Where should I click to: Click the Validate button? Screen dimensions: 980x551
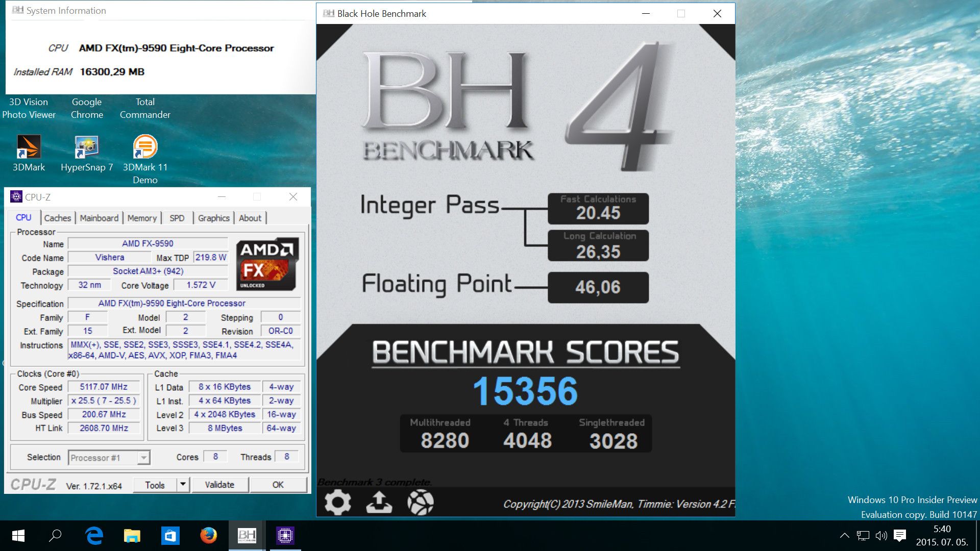coord(220,485)
